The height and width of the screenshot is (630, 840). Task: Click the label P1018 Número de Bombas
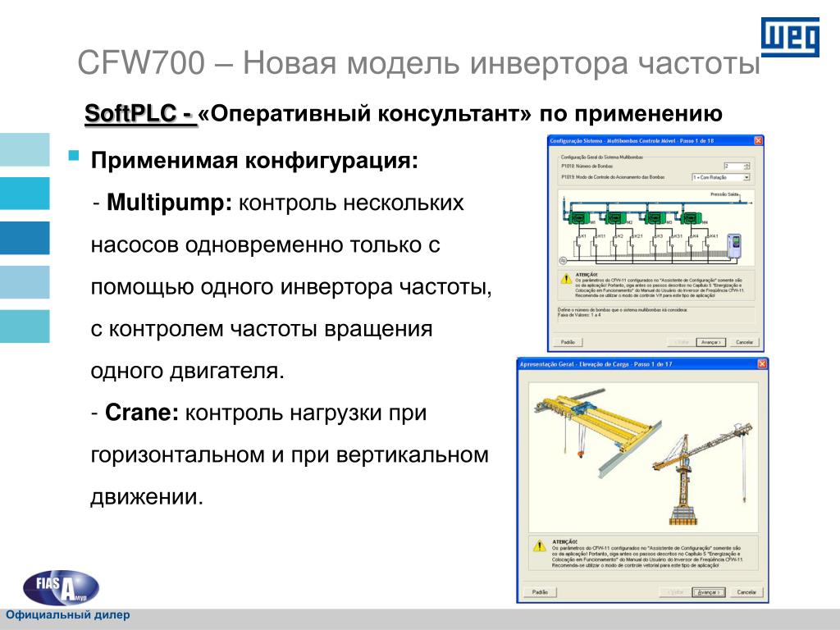587,166
